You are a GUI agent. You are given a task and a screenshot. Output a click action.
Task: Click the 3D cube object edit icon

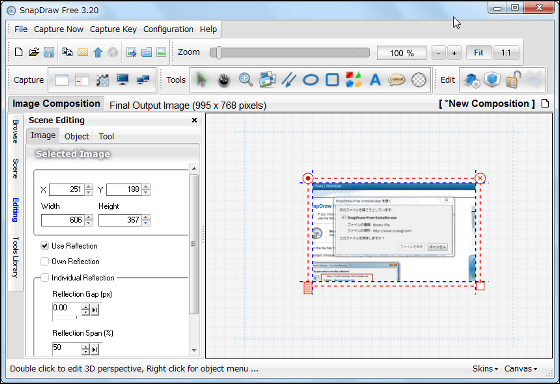tap(492, 79)
